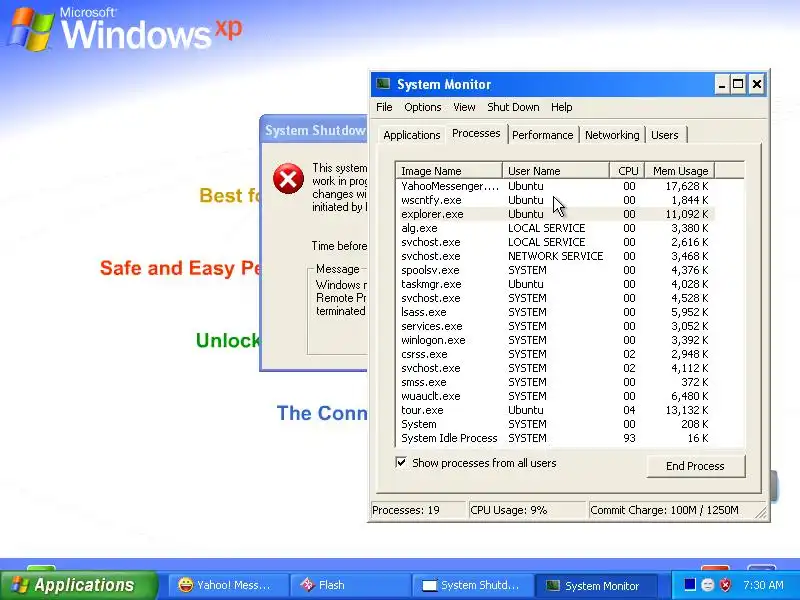
Task: Select the wuauclt.exe process
Action: [x=555, y=396]
